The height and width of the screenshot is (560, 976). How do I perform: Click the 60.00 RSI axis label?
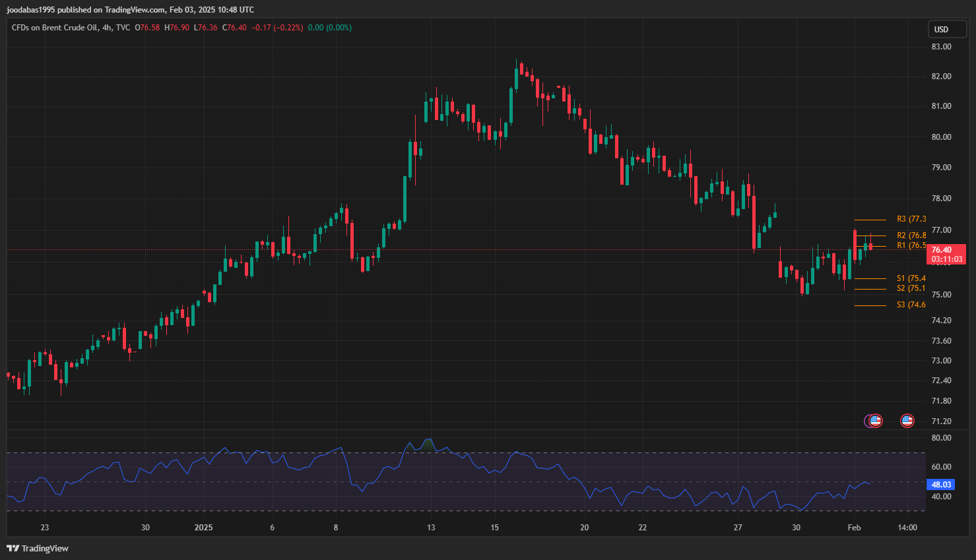point(941,467)
